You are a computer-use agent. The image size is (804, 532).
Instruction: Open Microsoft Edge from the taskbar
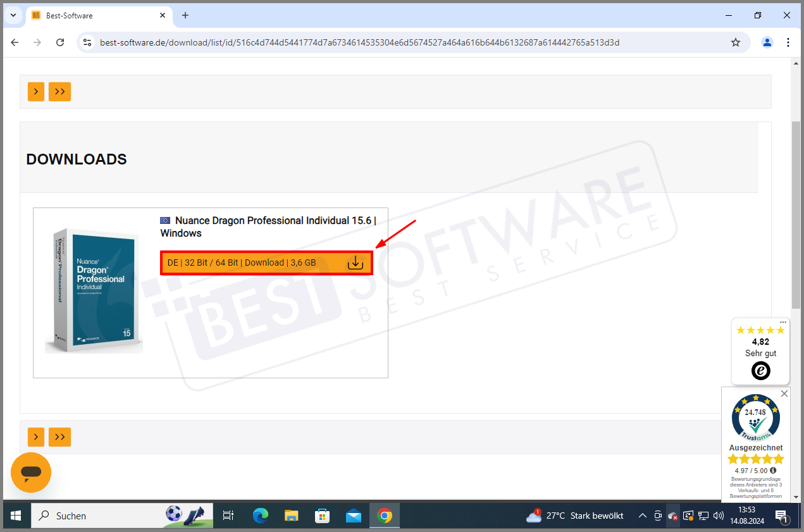pyautogui.click(x=260, y=516)
